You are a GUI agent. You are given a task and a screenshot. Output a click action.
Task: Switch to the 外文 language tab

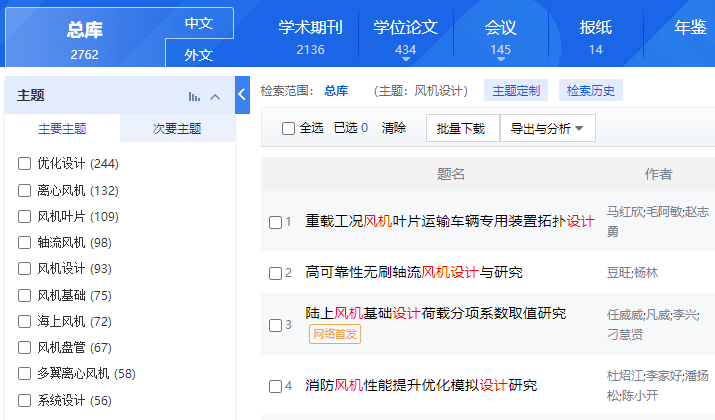click(x=198, y=55)
